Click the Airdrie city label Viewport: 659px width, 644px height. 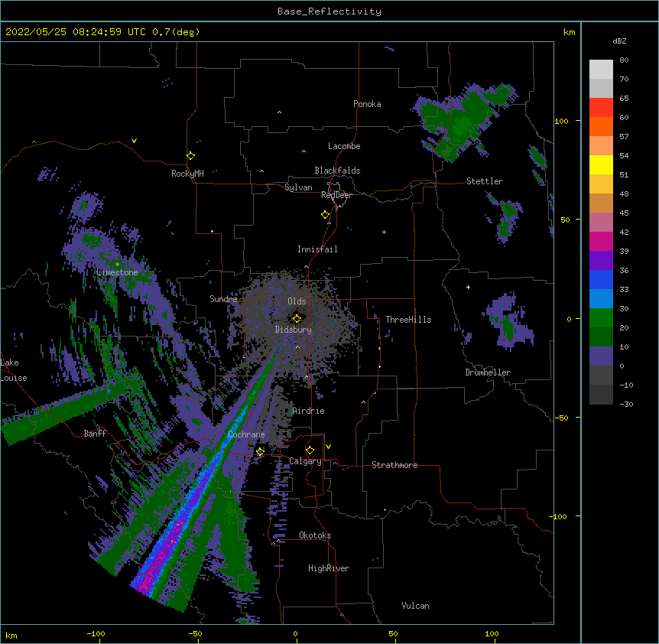[309, 411]
